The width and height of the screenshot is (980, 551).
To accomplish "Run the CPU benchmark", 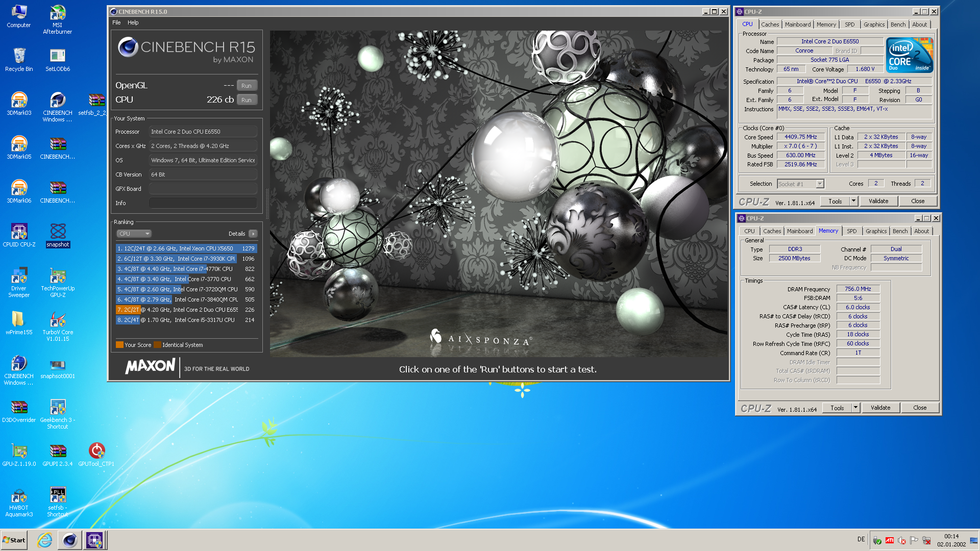I will [x=247, y=100].
